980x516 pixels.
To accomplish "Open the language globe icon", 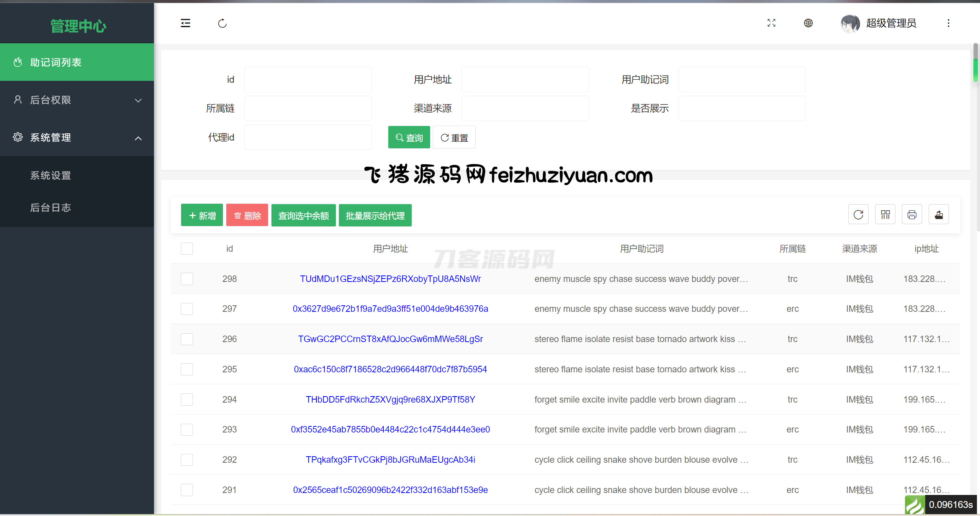I will (808, 23).
